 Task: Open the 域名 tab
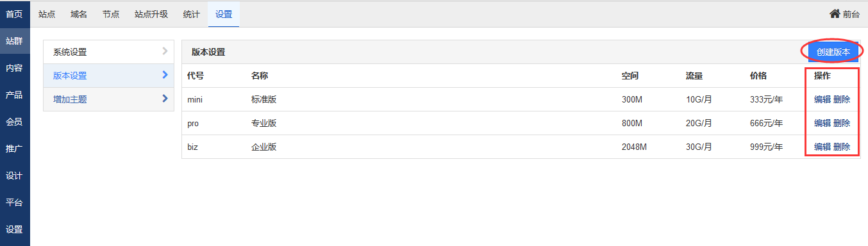(x=79, y=13)
